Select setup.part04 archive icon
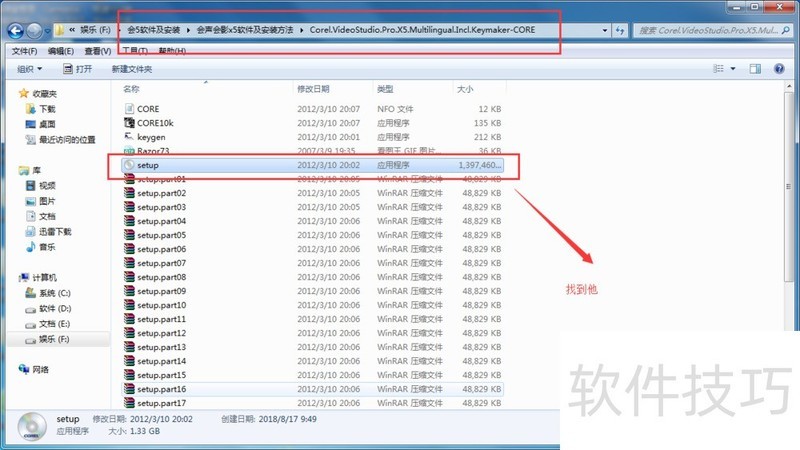 pos(129,221)
